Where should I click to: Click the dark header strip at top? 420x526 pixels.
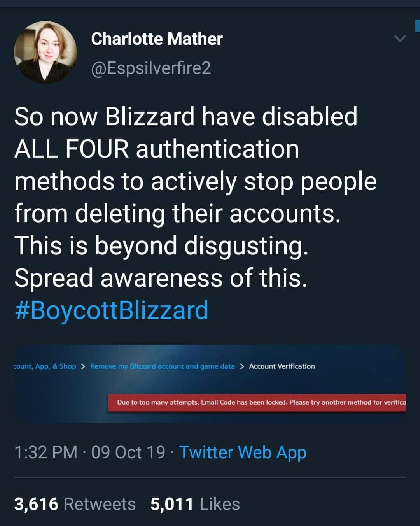point(210,3)
